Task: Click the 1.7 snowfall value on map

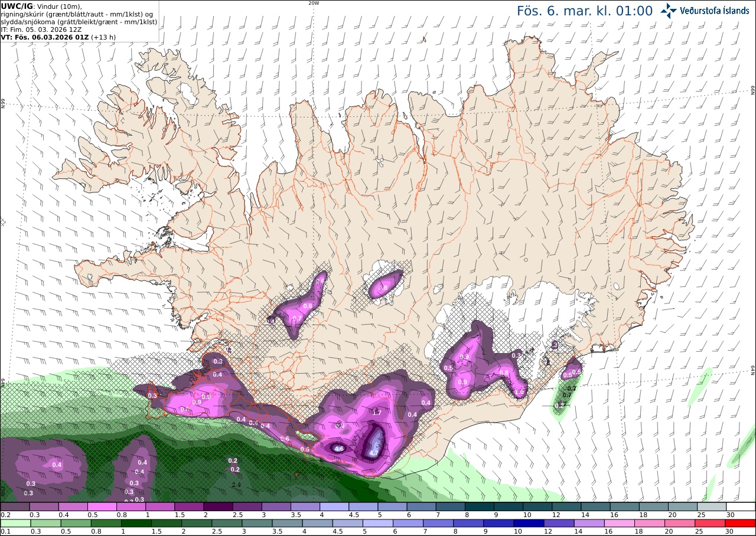Action: [376, 413]
